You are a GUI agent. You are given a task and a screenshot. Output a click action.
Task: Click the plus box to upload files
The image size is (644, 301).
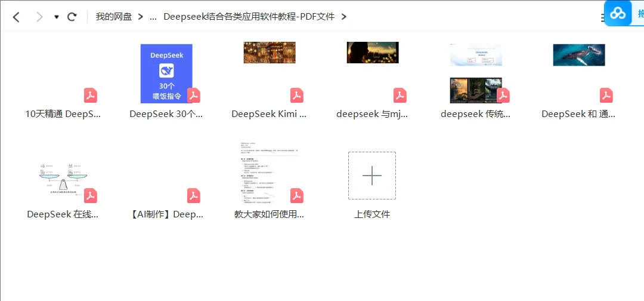coord(372,176)
